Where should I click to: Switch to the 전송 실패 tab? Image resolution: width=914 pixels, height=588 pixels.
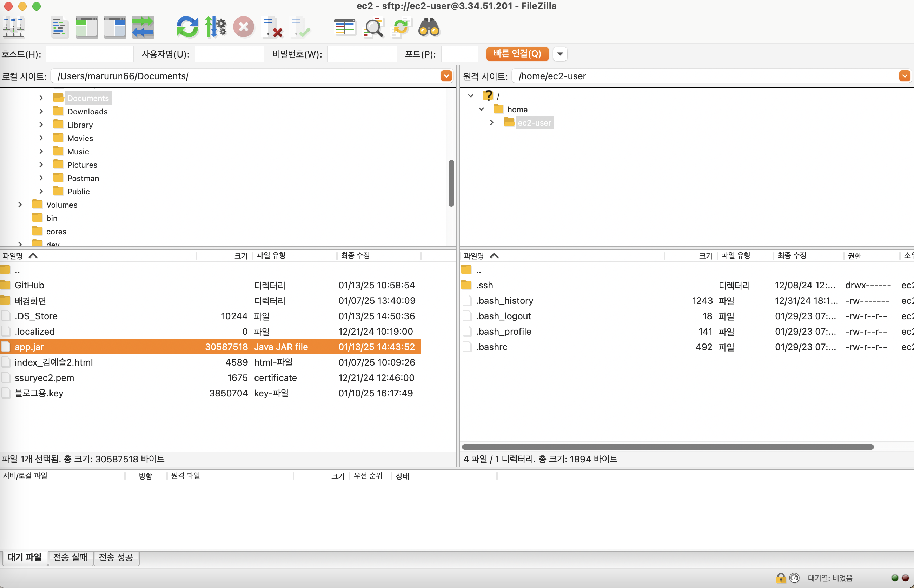[70, 557]
